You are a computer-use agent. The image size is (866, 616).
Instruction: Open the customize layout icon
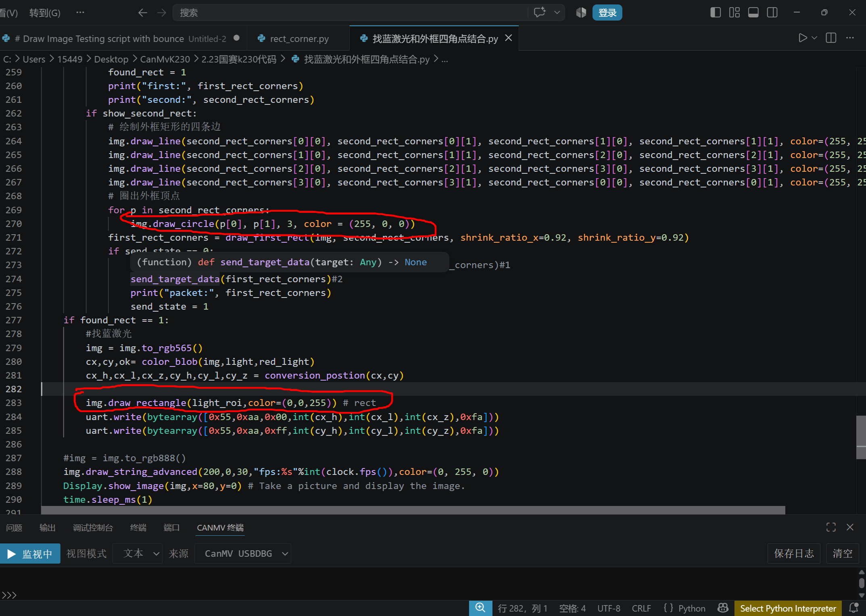[734, 12]
